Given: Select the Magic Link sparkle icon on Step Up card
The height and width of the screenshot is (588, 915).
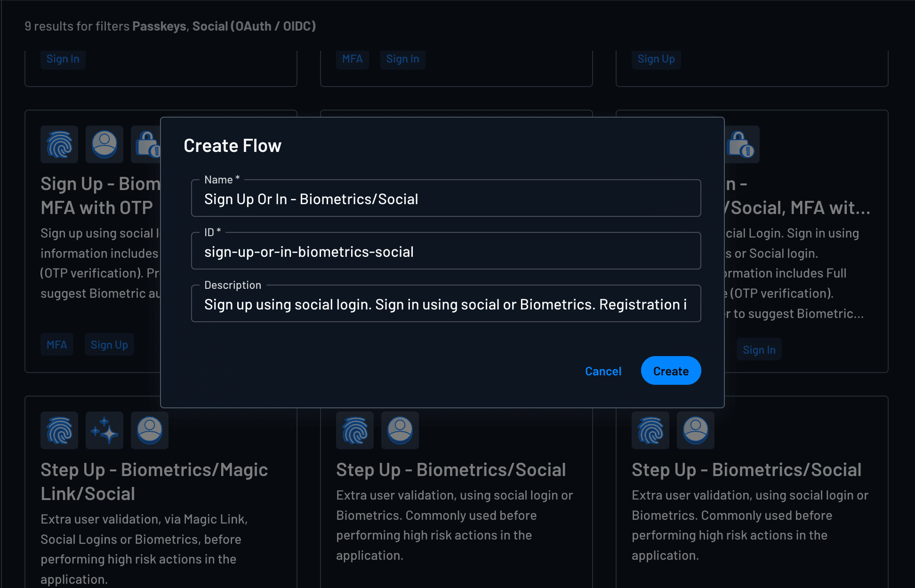Looking at the screenshot, I should (104, 430).
